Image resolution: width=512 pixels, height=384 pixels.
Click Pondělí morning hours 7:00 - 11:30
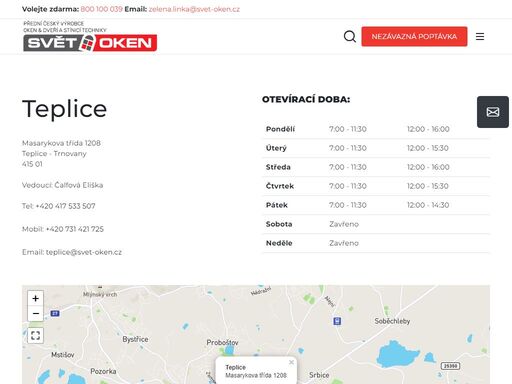348,129
